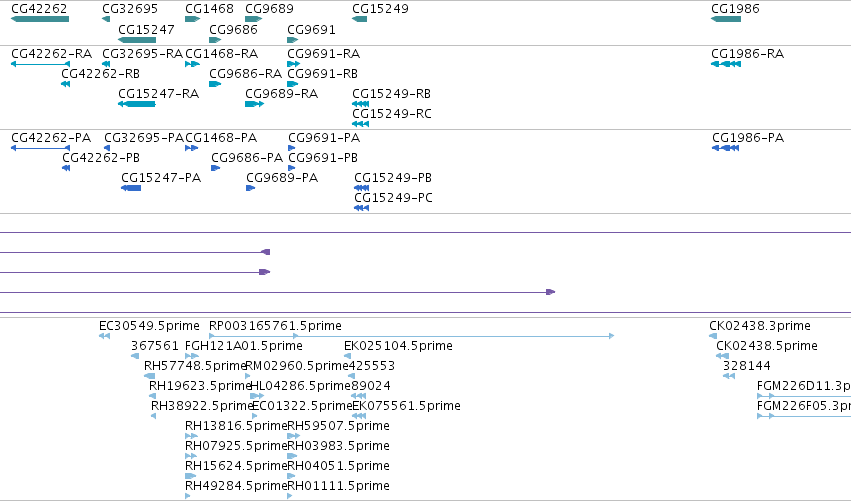Select the CG15247 gene label
Screen dimensions: 851x501
click(147, 29)
